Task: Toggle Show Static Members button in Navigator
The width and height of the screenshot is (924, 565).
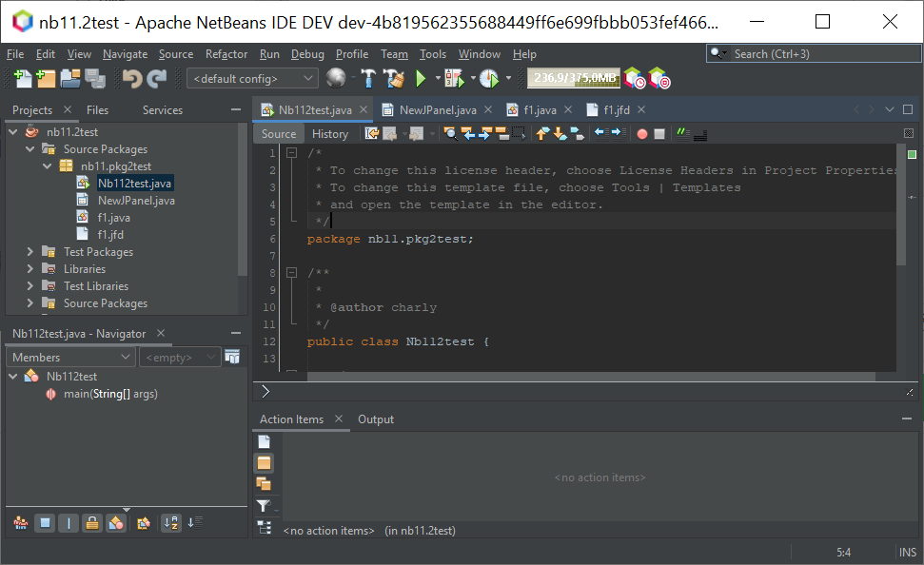Action: pos(69,522)
